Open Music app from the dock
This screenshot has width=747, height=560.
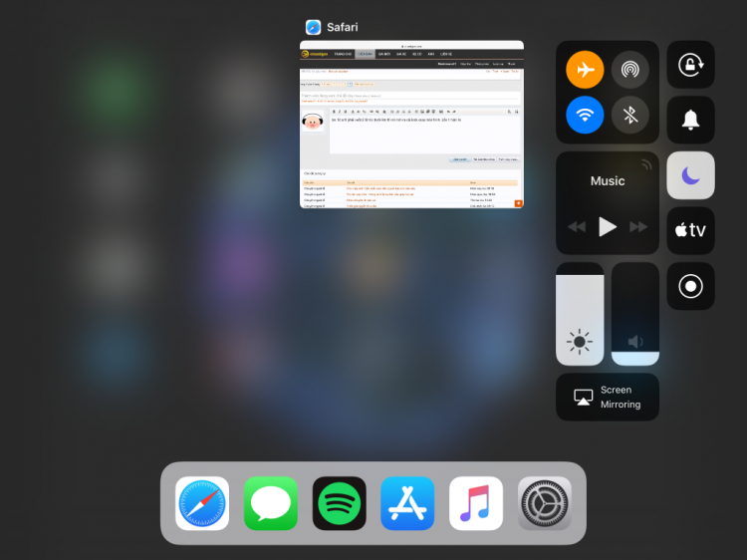click(x=476, y=503)
